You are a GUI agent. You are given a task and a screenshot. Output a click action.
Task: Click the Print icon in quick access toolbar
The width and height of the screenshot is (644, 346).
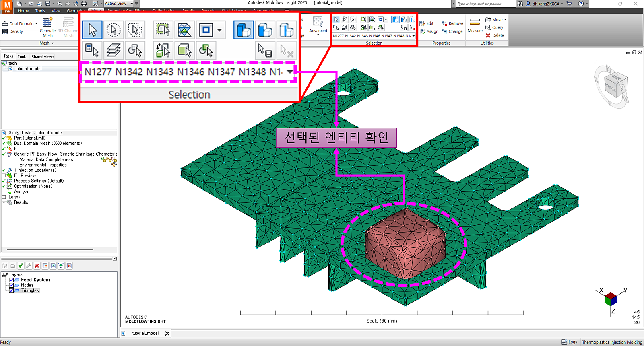coord(84,4)
